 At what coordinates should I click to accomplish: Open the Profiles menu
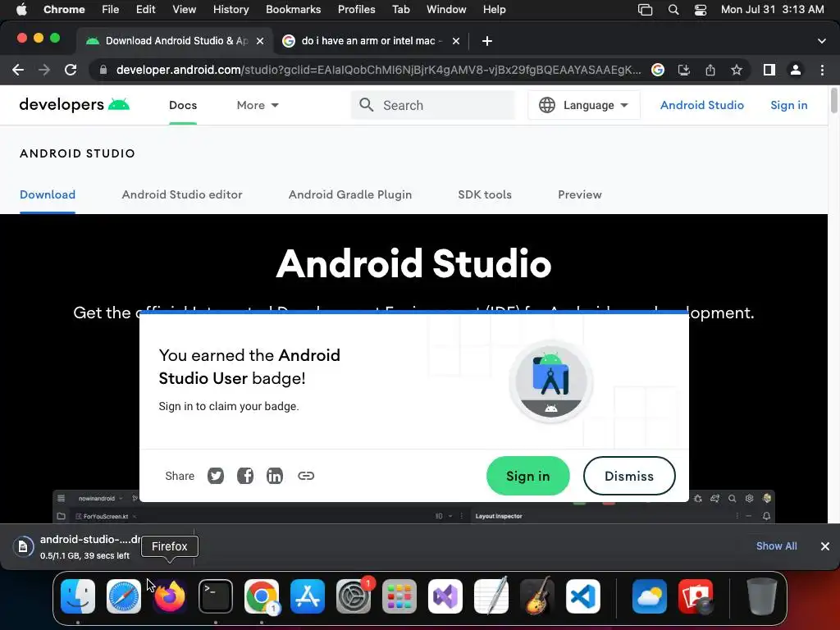tap(356, 10)
